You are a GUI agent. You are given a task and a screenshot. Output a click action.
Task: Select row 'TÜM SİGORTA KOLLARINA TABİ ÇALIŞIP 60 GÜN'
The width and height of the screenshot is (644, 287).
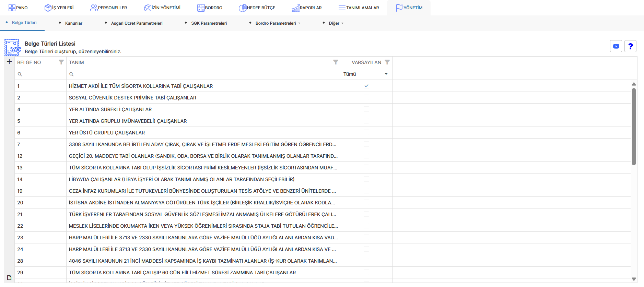(x=323, y=273)
